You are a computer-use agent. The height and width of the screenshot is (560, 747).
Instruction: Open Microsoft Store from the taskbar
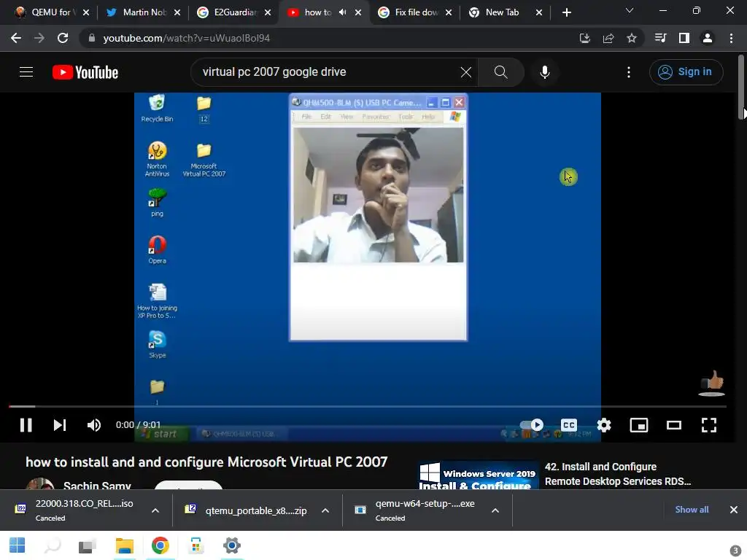[x=196, y=545]
